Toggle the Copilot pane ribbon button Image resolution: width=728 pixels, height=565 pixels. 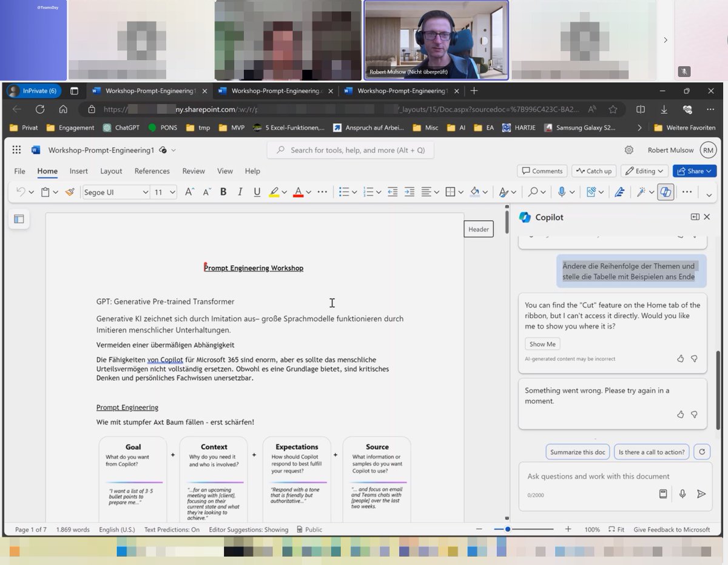[x=666, y=192]
